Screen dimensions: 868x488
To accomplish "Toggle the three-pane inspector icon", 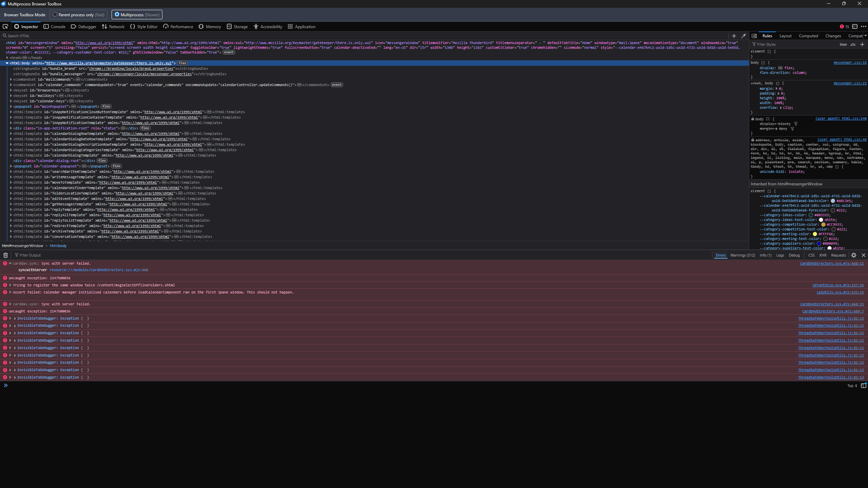I will tap(754, 36).
